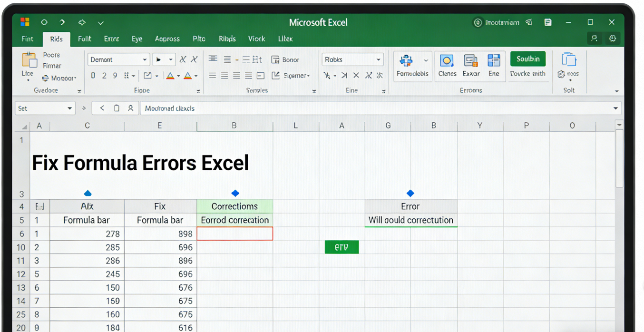Select cell with value 898
The width and height of the screenshot is (644, 332).
click(160, 234)
